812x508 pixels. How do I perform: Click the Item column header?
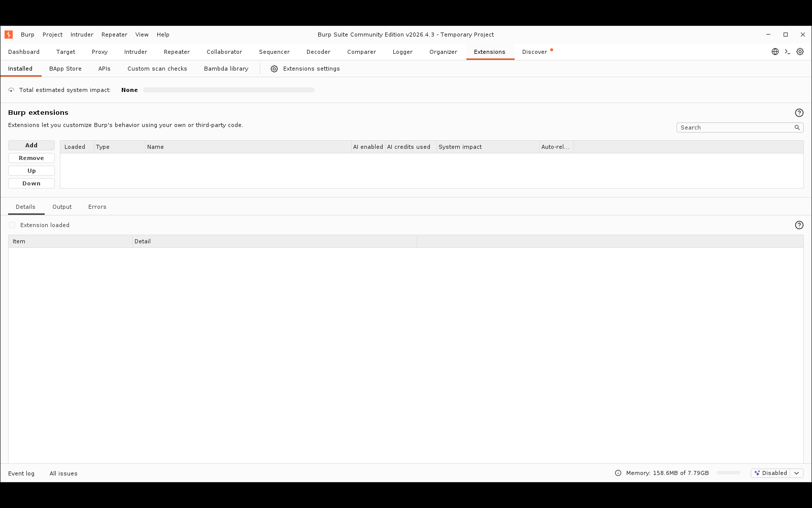71,241
